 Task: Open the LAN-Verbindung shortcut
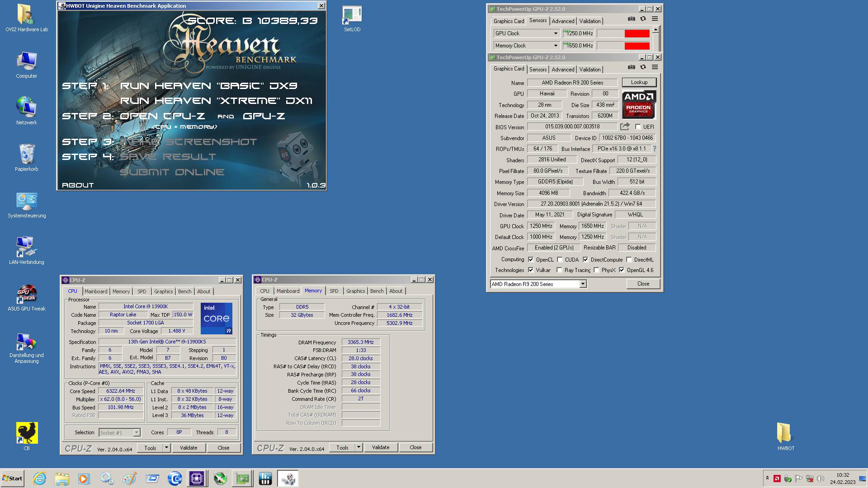coord(27,251)
